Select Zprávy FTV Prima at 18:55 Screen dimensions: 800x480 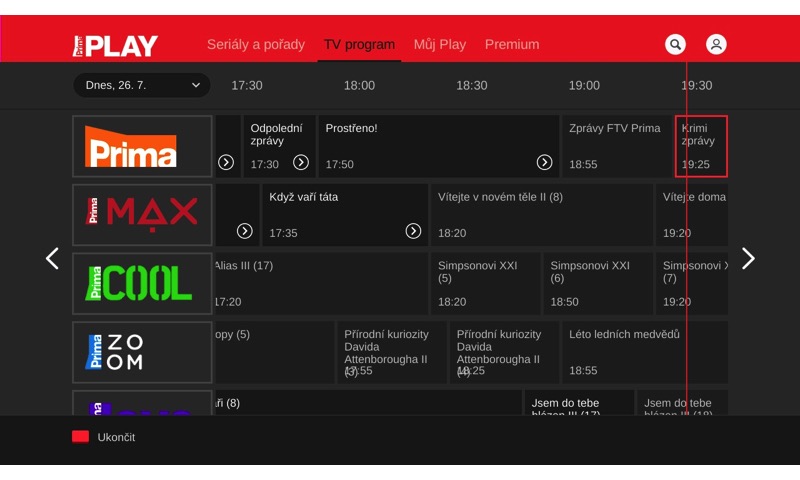coord(616,146)
